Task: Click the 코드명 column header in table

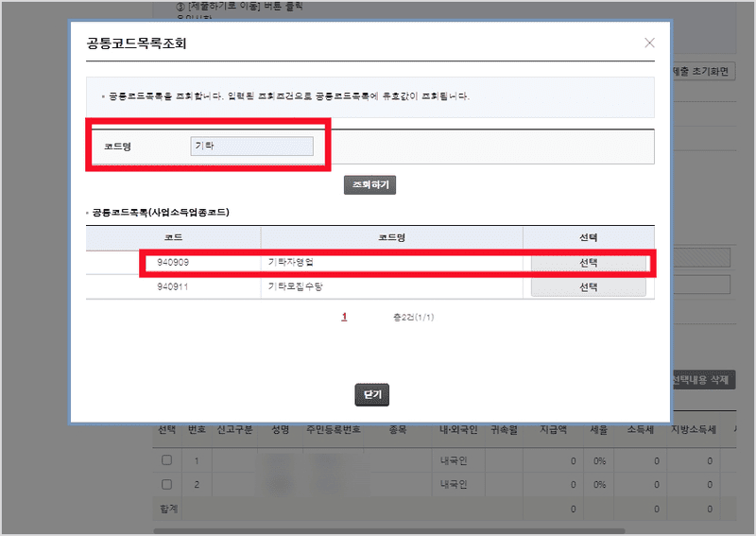Action: tap(391, 237)
